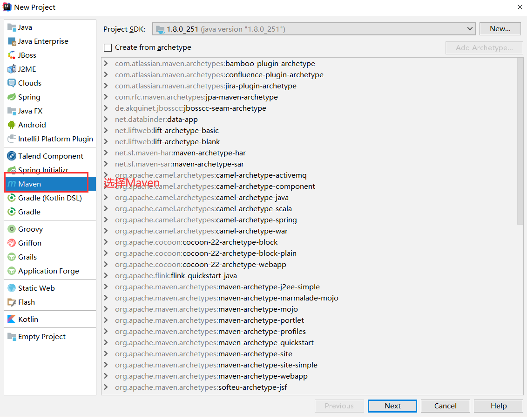Click the Empty Project icon
527x420 pixels.
[x=12, y=336]
